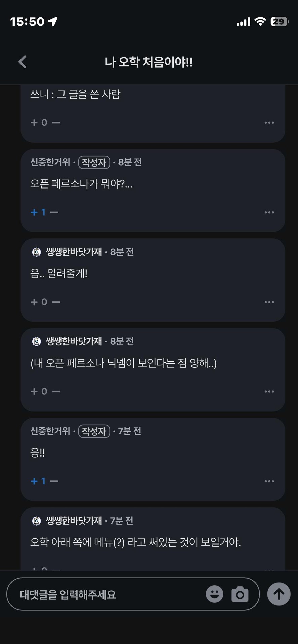Downvote the "쓰니 : 그 글을 쓴 사람" comment
Viewport: 298px width, 644px height.
(56, 123)
